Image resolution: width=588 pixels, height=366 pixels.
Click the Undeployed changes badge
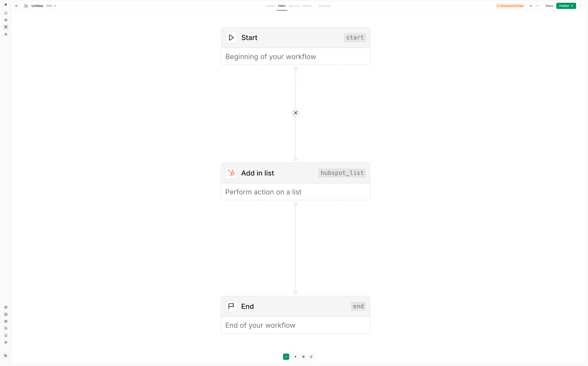(510, 6)
